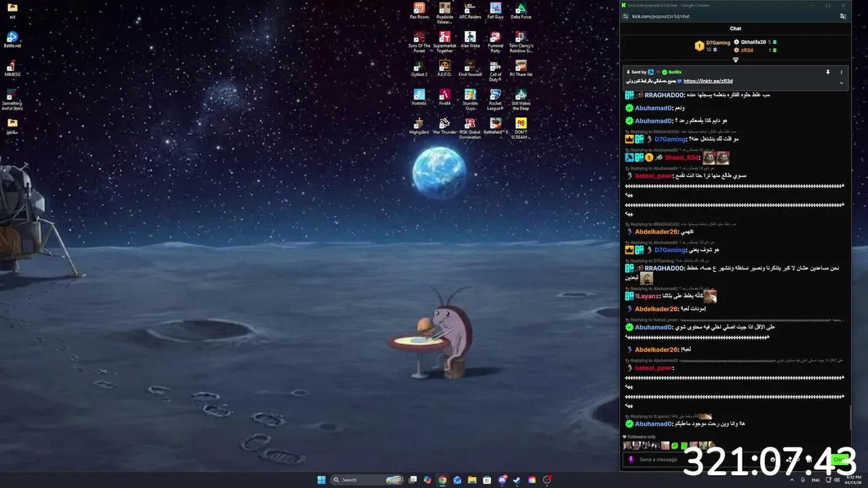Viewport: 868px width, 488px height.
Task: Open Task View from the taskbar
Action: (412, 480)
